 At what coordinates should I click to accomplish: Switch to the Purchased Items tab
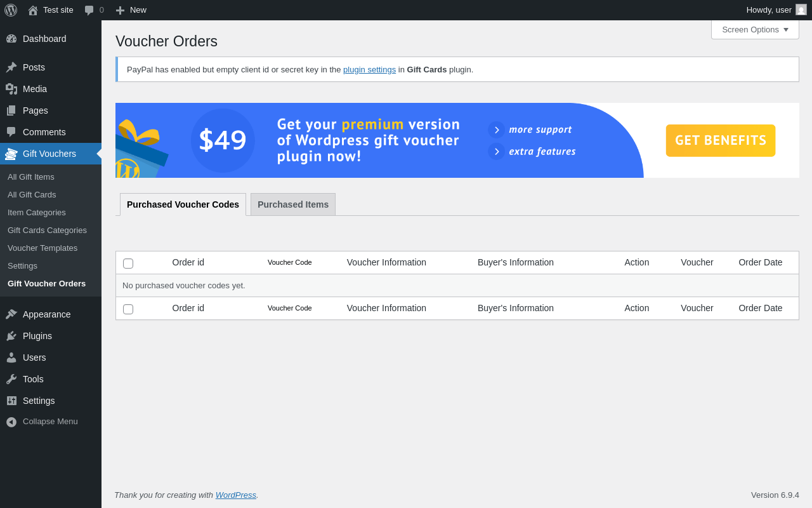pos(293,204)
